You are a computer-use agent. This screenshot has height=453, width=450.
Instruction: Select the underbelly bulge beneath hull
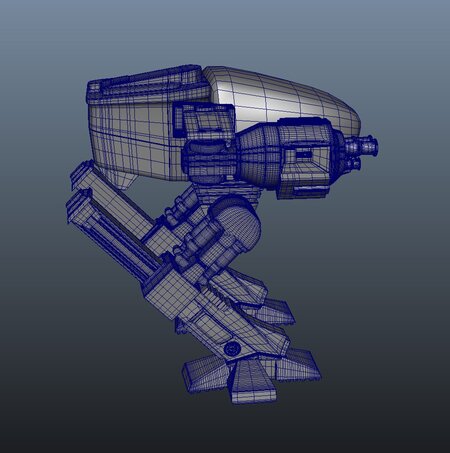click(x=120, y=178)
